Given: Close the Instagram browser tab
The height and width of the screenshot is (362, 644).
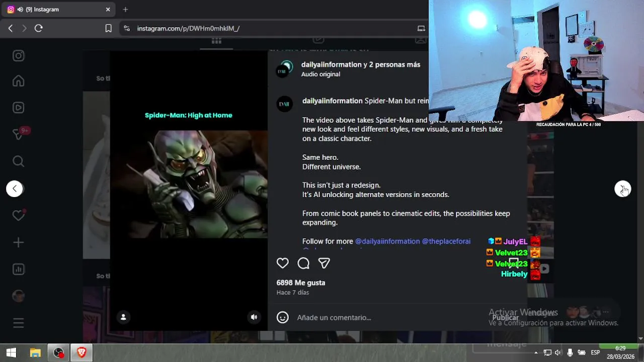Looking at the screenshot, I should 108,9.
